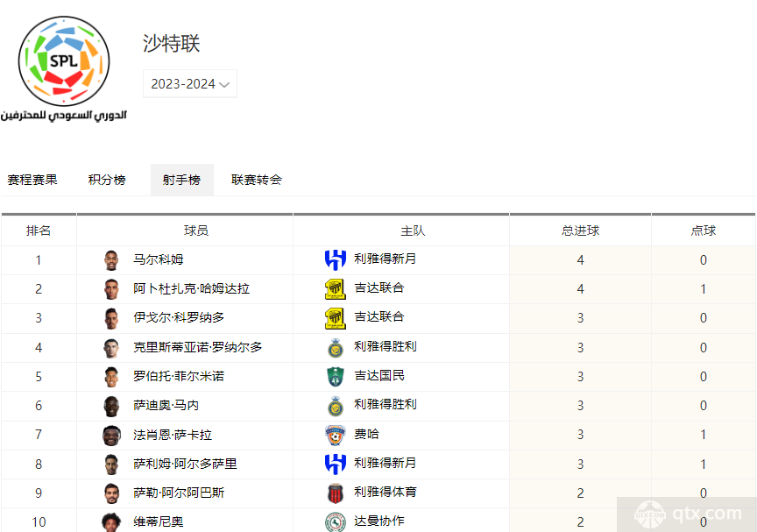Click 利雅得胜利 crest in 罗纳尔多 row
757x532 pixels.
pos(335,348)
